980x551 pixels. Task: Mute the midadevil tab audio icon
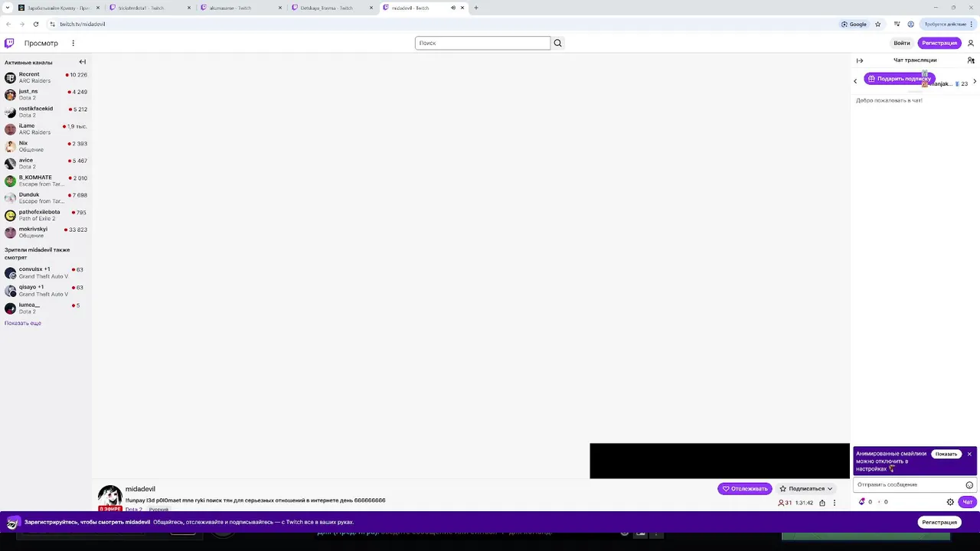(452, 8)
